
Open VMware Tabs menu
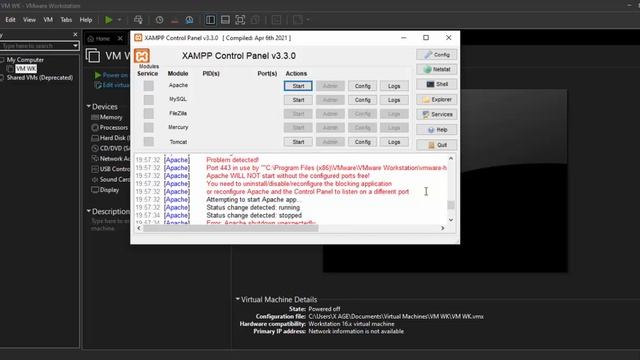point(66,20)
